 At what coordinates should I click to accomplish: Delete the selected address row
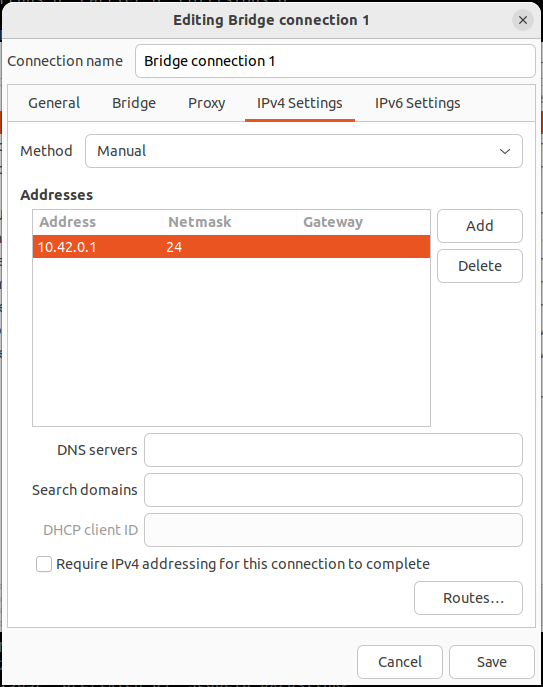click(x=479, y=266)
